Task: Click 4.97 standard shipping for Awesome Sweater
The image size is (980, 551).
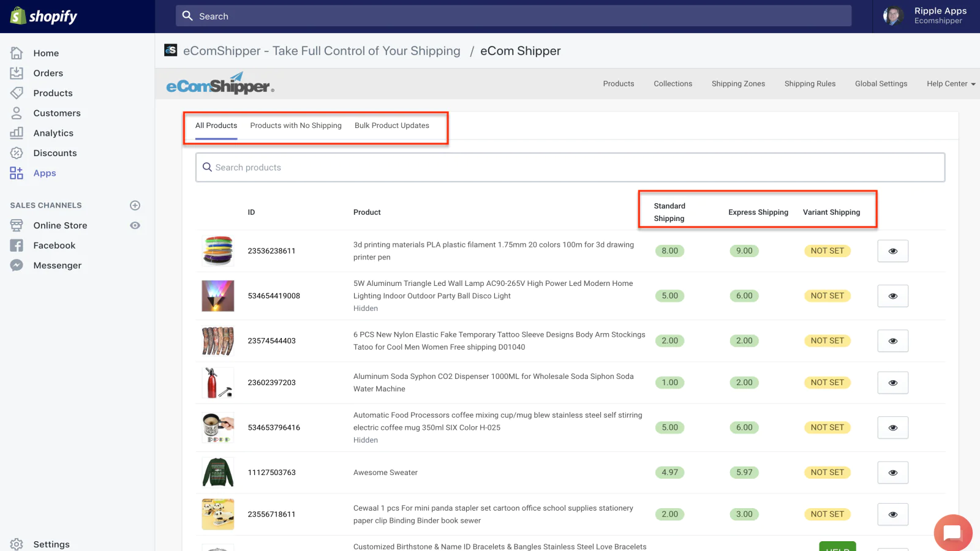Action: click(669, 473)
